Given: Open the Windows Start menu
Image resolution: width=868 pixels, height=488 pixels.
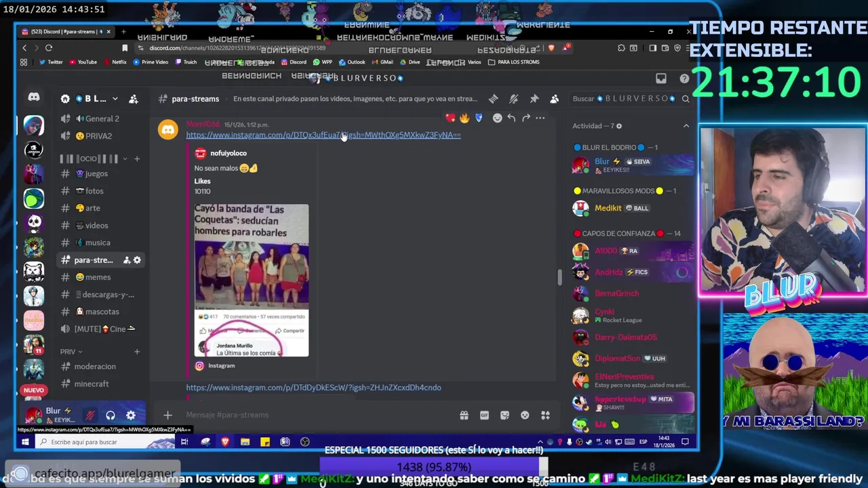Looking at the screenshot, I should click(x=24, y=442).
